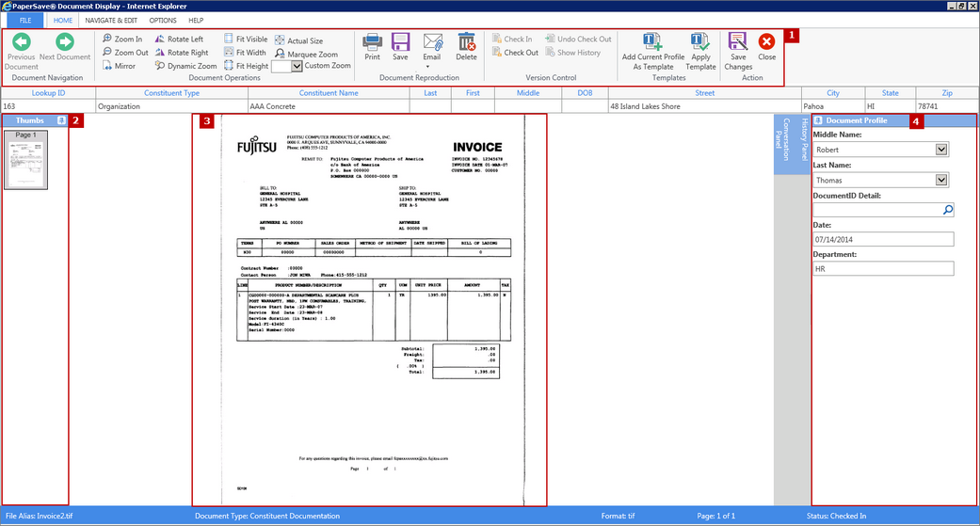
Task: Show document at Actual Size
Action: point(298,40)
